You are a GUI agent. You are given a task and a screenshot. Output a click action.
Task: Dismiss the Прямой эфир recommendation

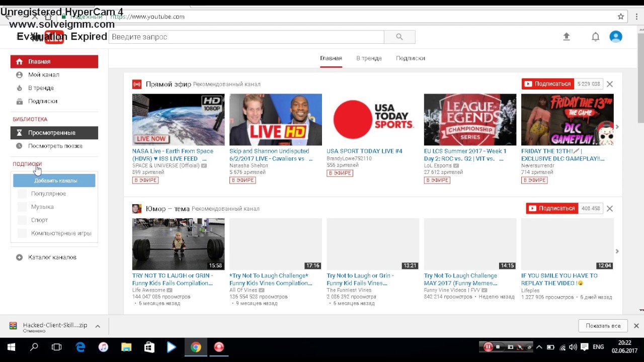[610, 84]
